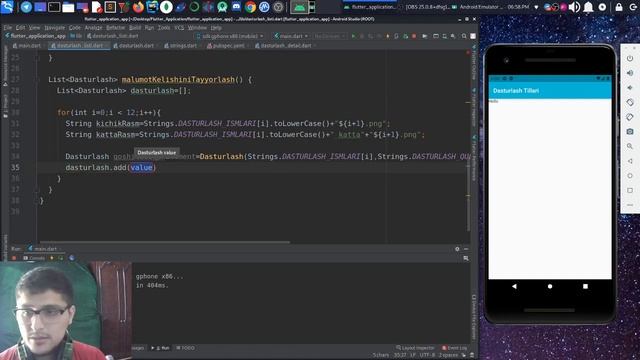Click the system volume speaker icon
640x360 pixels.
point(574,7)
